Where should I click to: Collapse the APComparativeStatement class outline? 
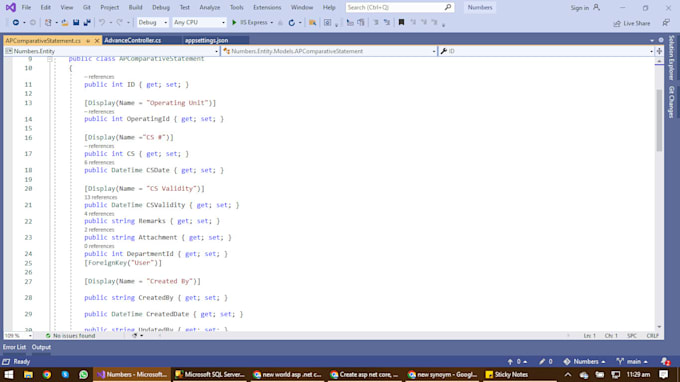49,59
